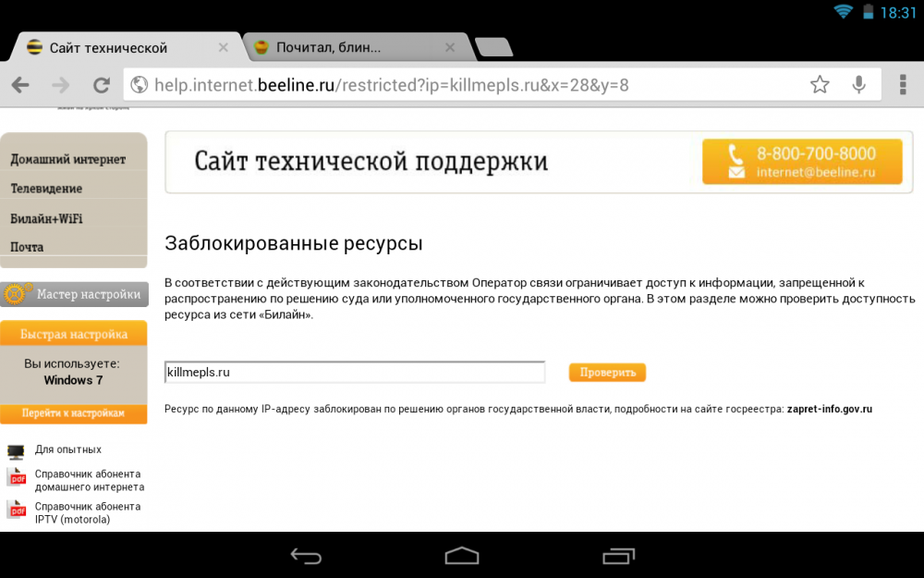
Task: Open 'Почта' in the sidebar menu
Action: (x=27, y=247)
